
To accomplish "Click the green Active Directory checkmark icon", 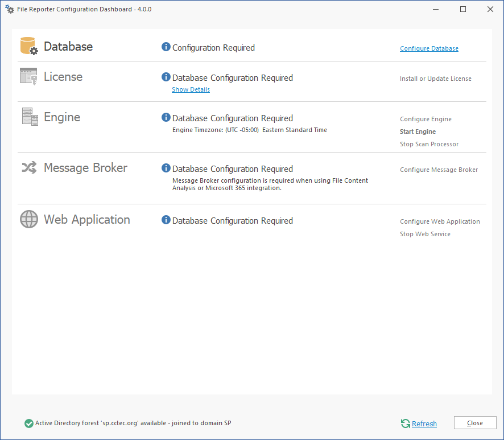I will point(29,423).
